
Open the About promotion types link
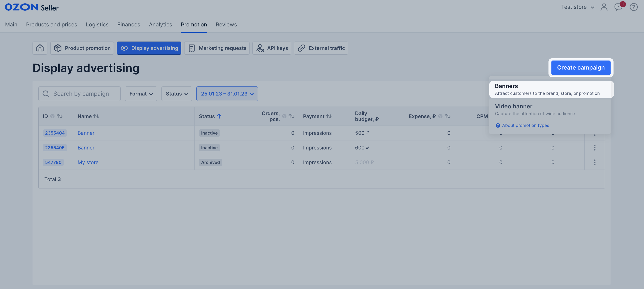point(525,126)
